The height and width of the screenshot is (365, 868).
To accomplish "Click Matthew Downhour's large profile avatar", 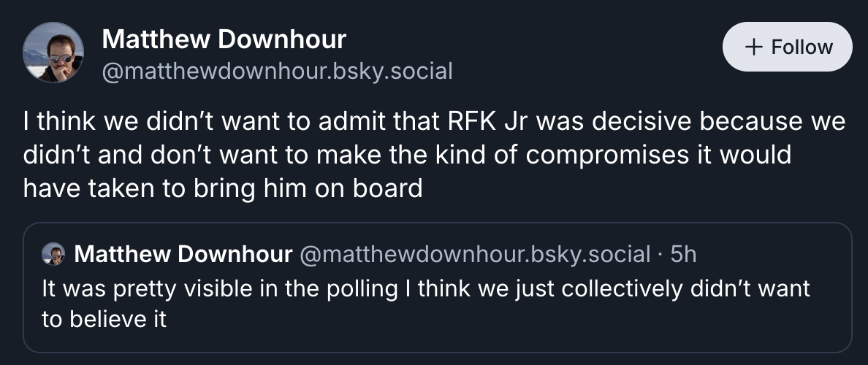I will (x=53, y=53).
